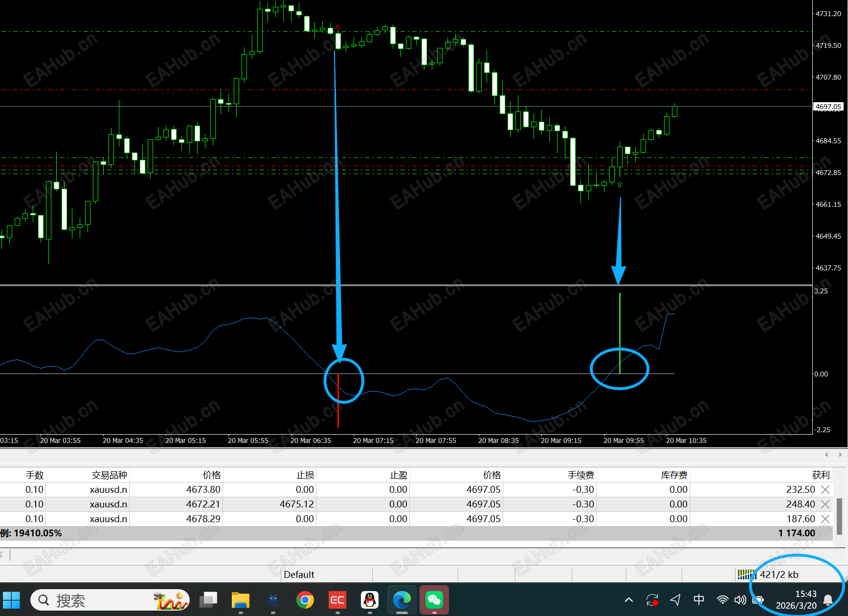Viewport: 848px width, 616px height.
Task: Switch to Microsoft Edge on taskbar
Action: (402, 600)
